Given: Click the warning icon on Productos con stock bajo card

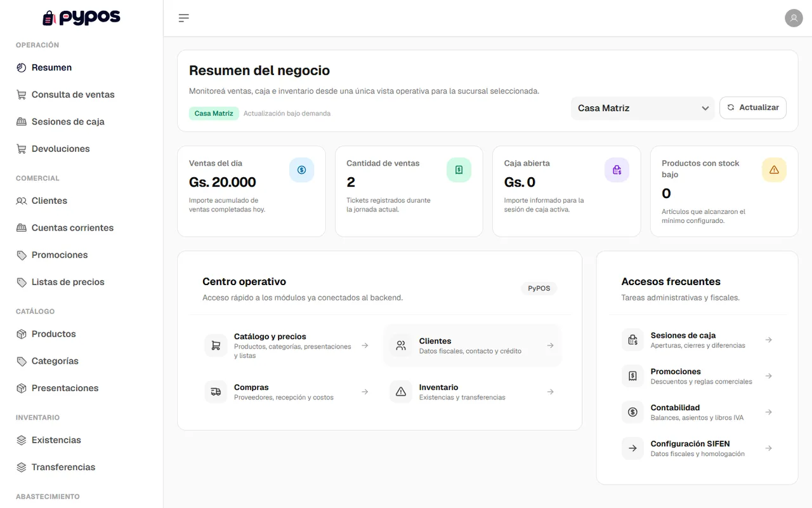Looking at the screenshot, I should (774, 170).
